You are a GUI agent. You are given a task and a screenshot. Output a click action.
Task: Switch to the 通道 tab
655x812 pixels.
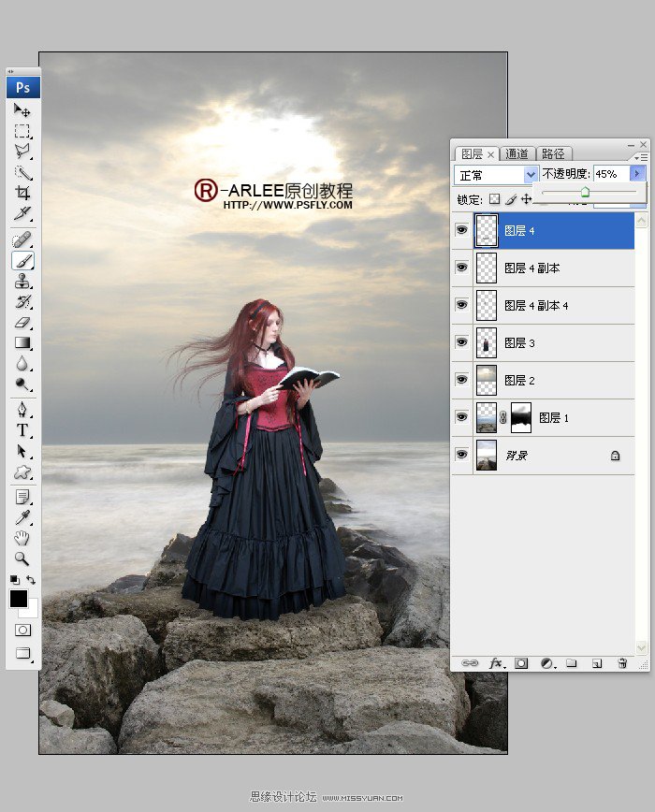coord(517,153)
